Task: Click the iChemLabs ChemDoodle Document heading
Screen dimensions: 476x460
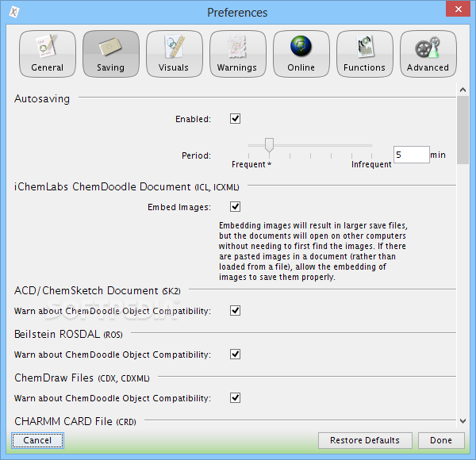Action: (x=127, y=187)
